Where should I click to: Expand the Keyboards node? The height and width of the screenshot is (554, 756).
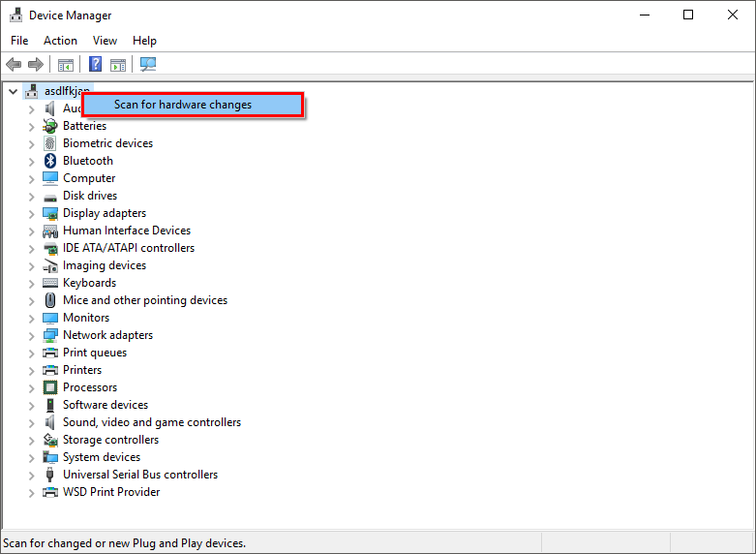(32, 284)
